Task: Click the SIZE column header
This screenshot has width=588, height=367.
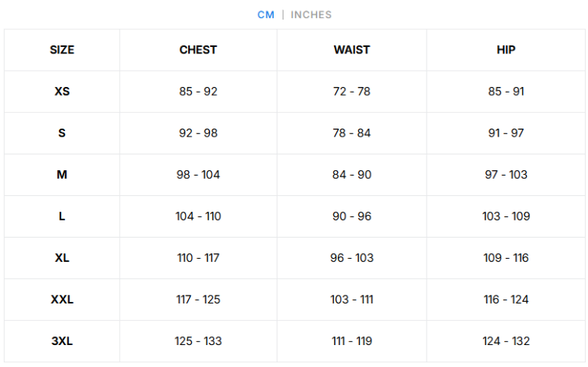Action: pos(62,50)
